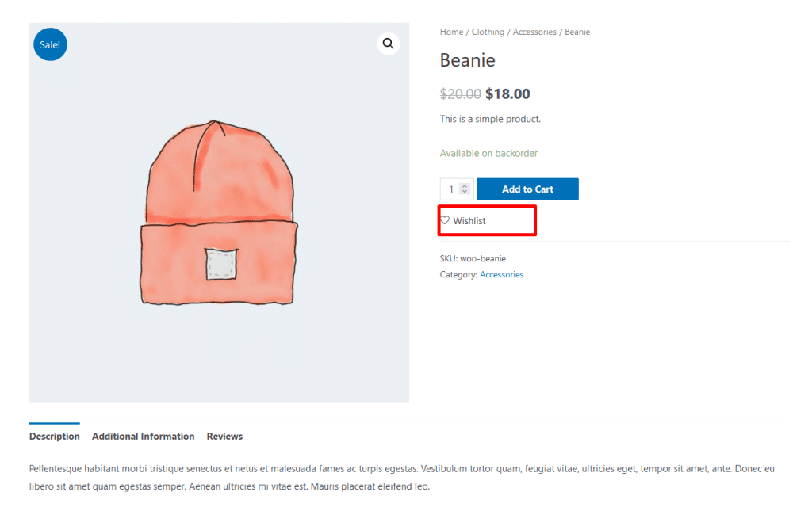Click the Available on backorder status text
The width and height of the screenshot is (812, 515).
(488, 153)
